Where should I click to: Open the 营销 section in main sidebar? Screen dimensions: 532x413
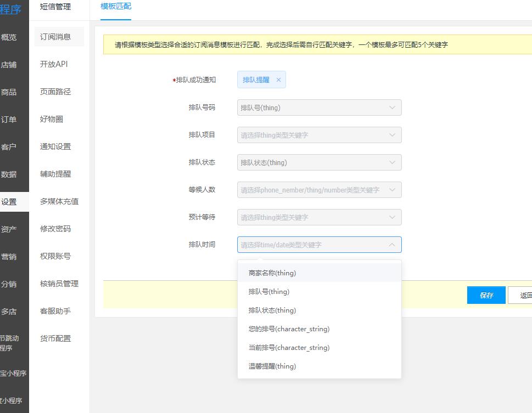tap(9, 257)
